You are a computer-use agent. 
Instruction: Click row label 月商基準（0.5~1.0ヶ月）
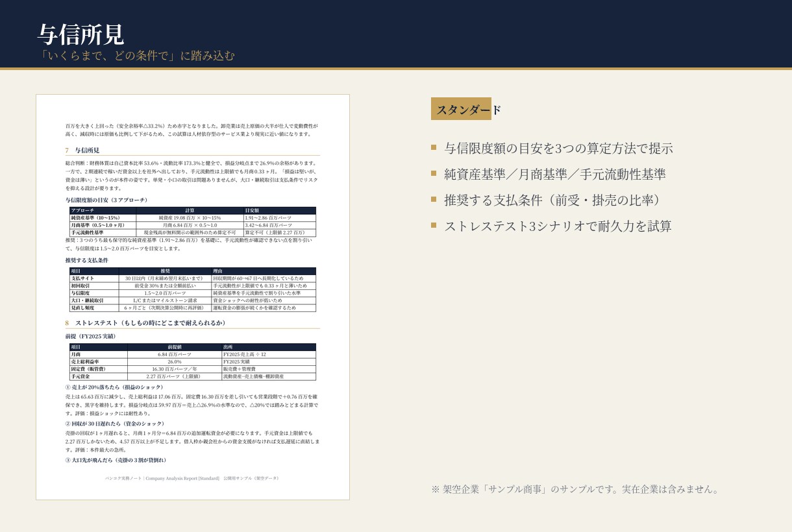(103, 225)
